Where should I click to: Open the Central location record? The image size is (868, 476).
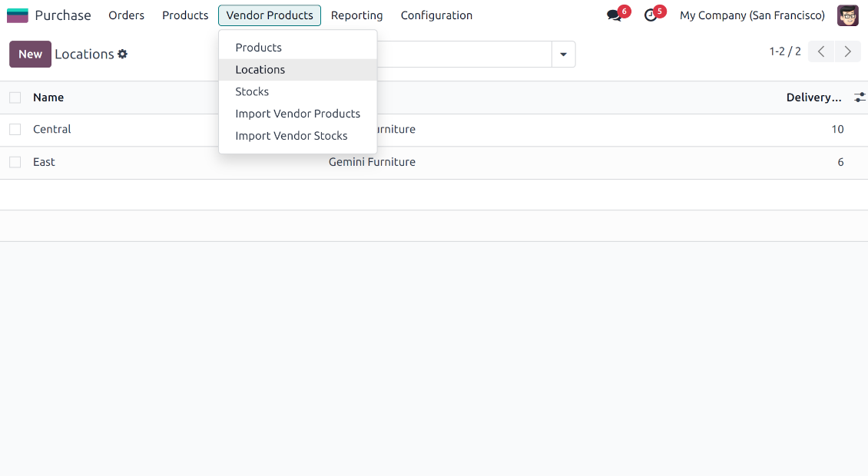point(51,129)
